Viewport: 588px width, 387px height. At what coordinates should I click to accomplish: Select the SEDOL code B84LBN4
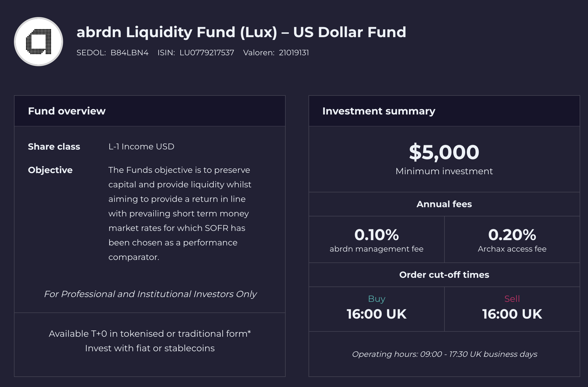click(x=129, y=53)
